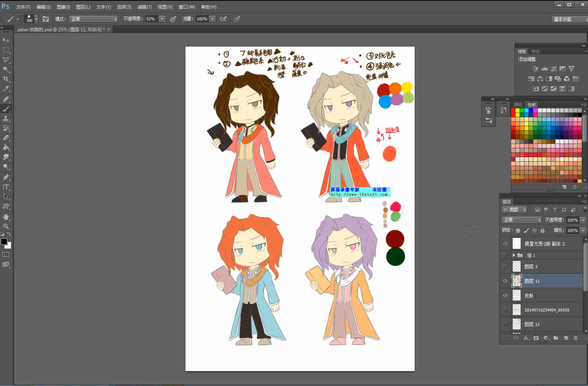The height and width of the screenshot is (386, 588).
Task: Toggle lock all for layer
Action: coord(542,231)
